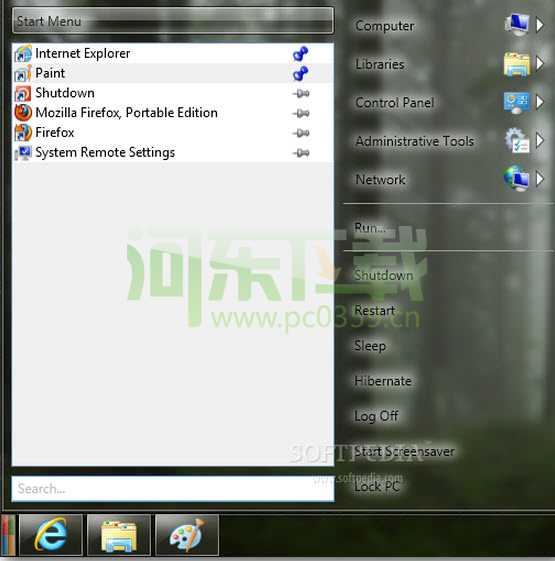Image resolution: width=555 pixels, height=561 pixels.
Task: Click the Paint program icon in list
Action: (x=23, y=73)
